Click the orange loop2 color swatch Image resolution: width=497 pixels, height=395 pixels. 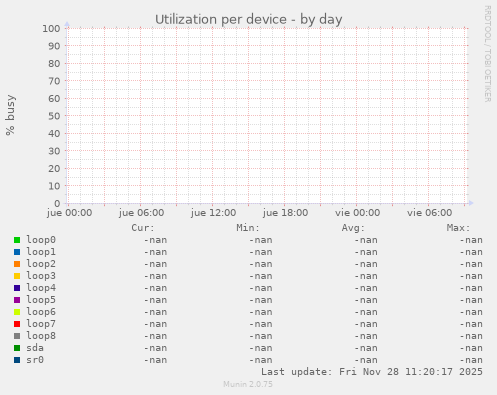(x=17, y=264)
